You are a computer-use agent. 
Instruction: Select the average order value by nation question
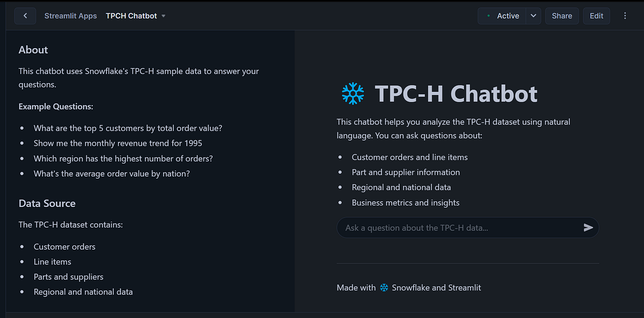[x=112, y=173]
